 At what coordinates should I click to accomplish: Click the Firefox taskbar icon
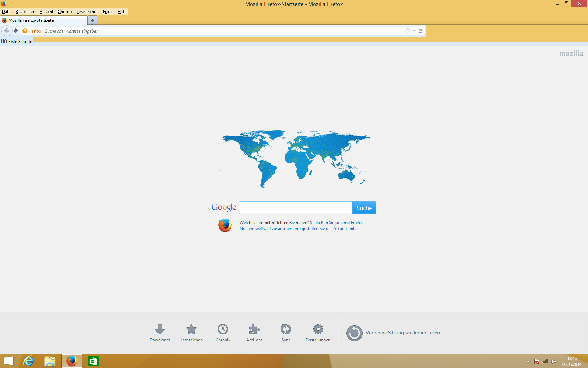click(72, 361)
